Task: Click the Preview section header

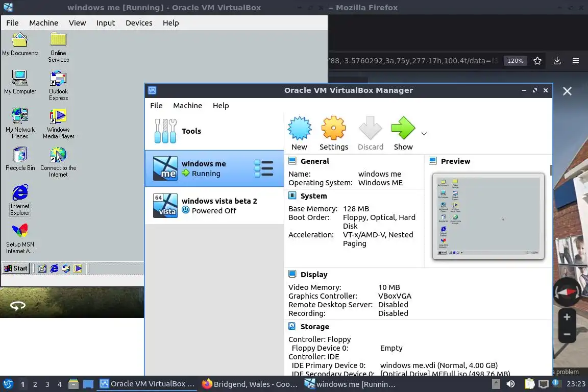Action: tap(455, 161)
